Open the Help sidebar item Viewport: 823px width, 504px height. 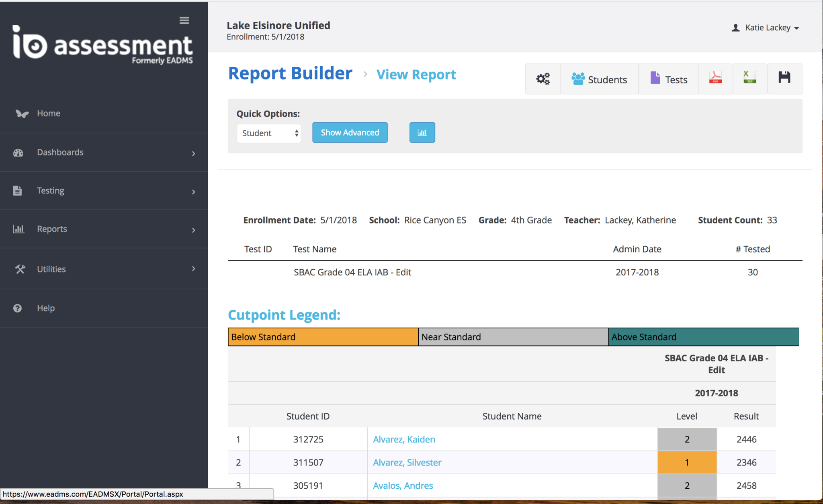[46, 308]
